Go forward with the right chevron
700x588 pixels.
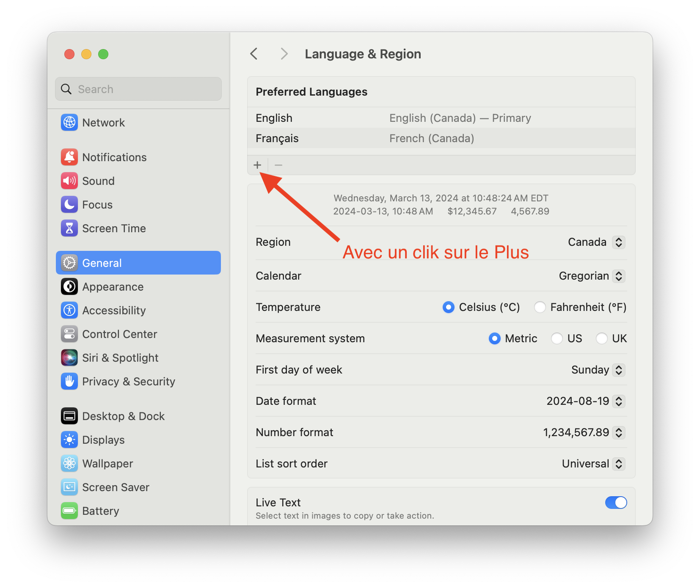click(284, 54)
